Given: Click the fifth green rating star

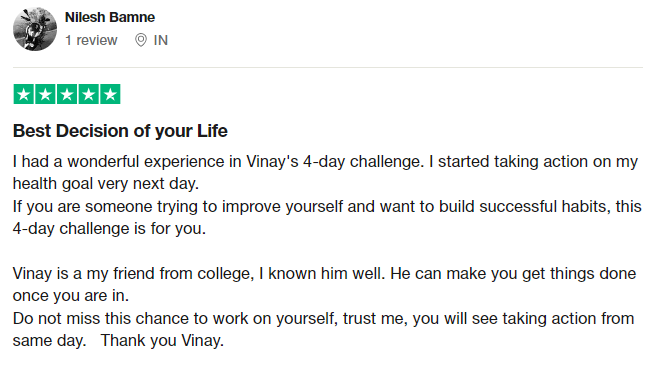Looking at the screenshot, I should (110, 94).
